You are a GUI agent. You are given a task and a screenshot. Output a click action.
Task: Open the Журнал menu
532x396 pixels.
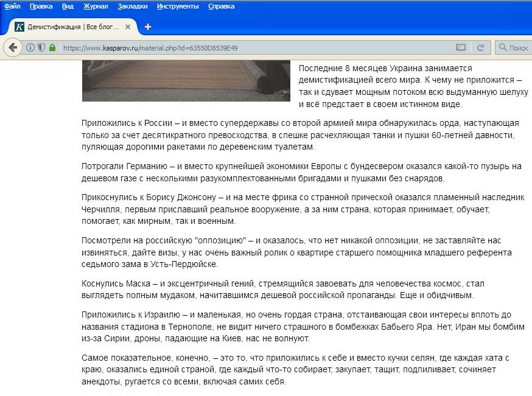click(96, 7)
